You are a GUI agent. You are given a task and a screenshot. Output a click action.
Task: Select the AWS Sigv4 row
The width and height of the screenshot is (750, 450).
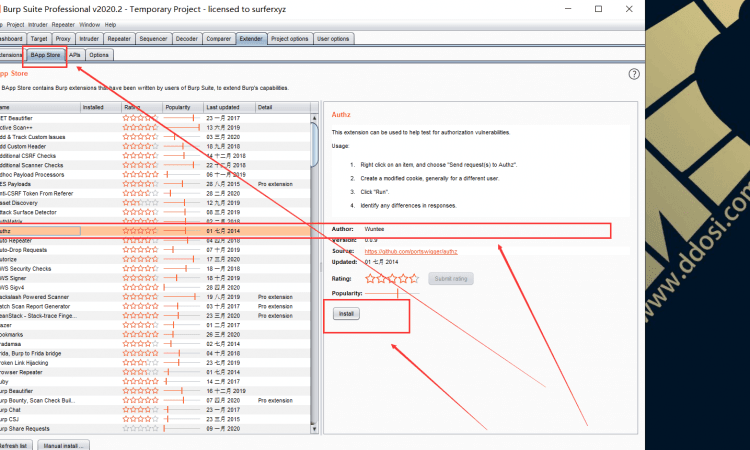coord(155,287)
